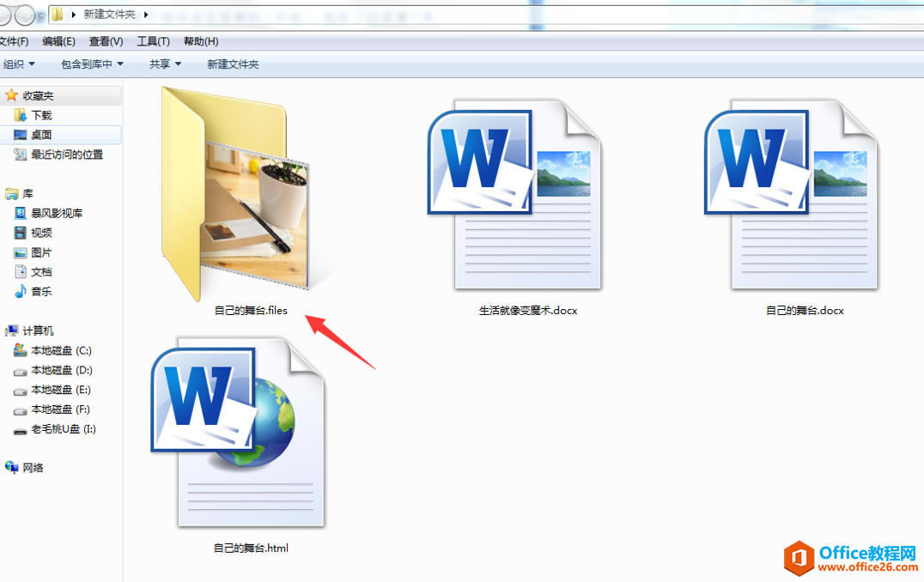Open the 文件(F) menu
Viewport: 924px width, 582px height.
click(14, 41)
